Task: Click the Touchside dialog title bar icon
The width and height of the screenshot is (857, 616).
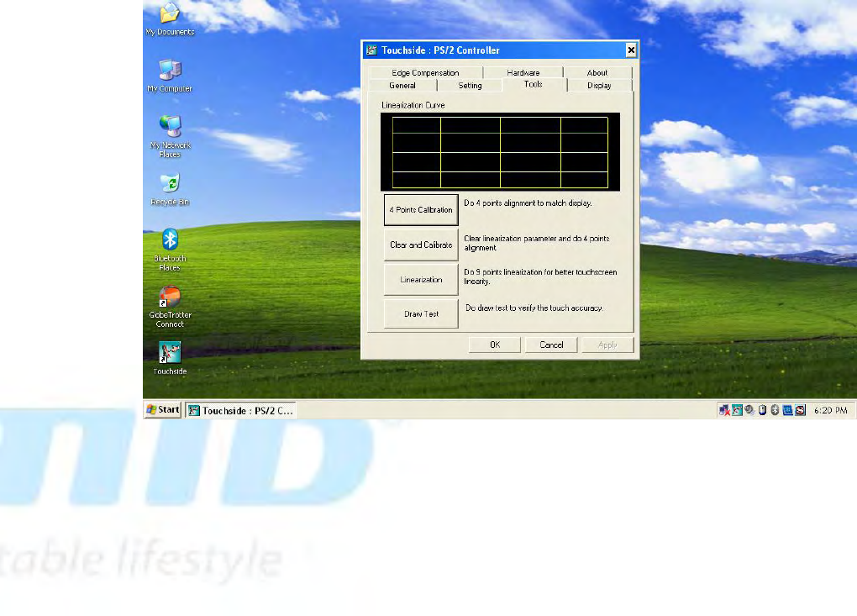Action: 371,50
